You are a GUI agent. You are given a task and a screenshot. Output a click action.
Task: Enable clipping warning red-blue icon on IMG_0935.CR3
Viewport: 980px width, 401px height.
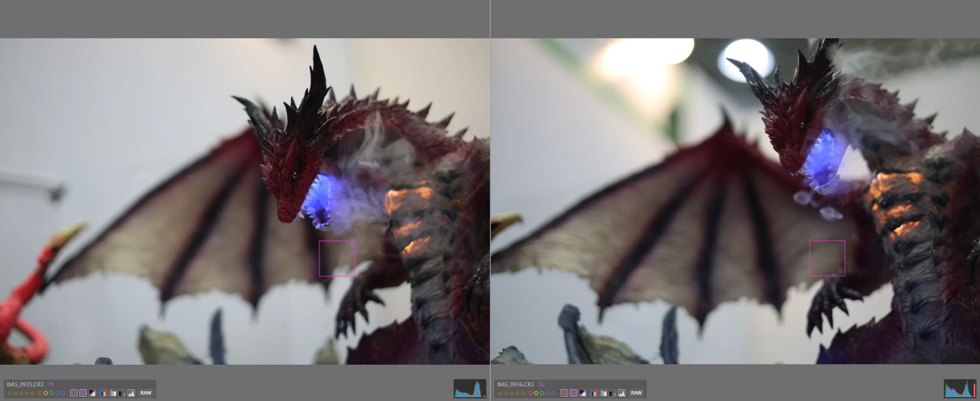point(103,393)
